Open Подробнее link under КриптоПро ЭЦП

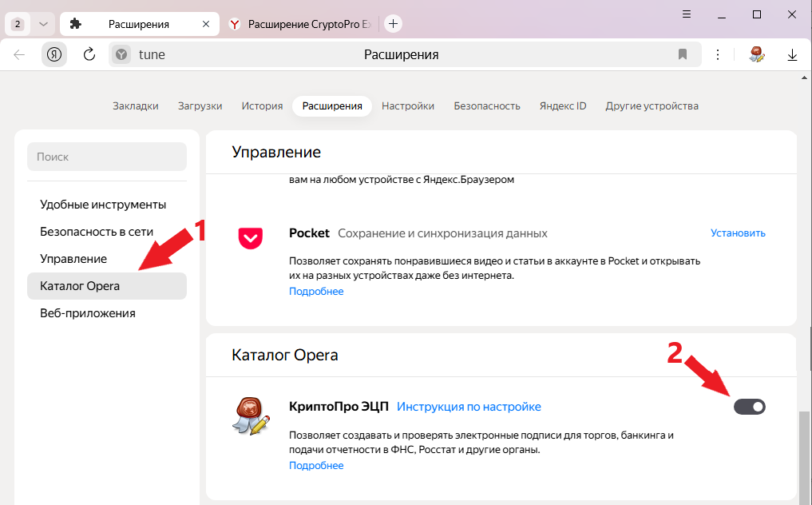coord(316,466)
